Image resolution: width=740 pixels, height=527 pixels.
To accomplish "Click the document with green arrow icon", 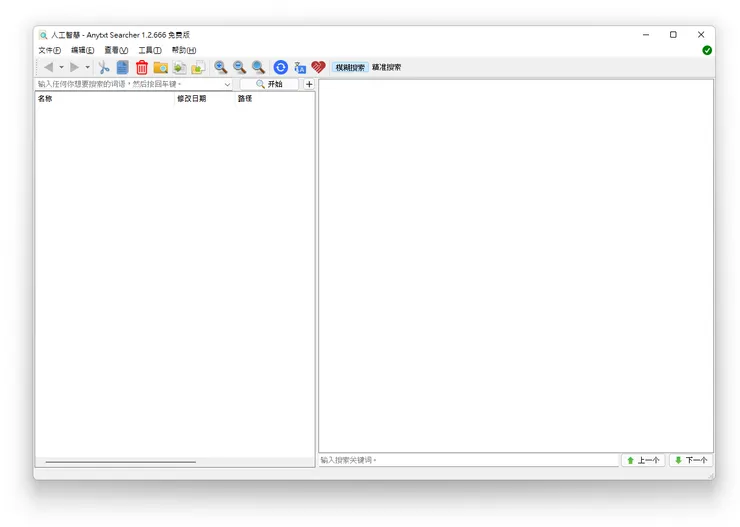I will coord(179,67).
